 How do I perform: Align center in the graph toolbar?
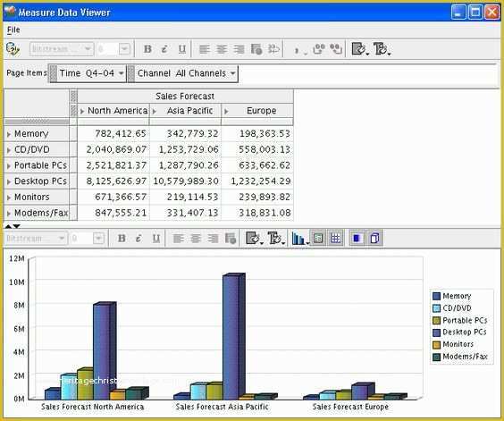coord(196,239)
